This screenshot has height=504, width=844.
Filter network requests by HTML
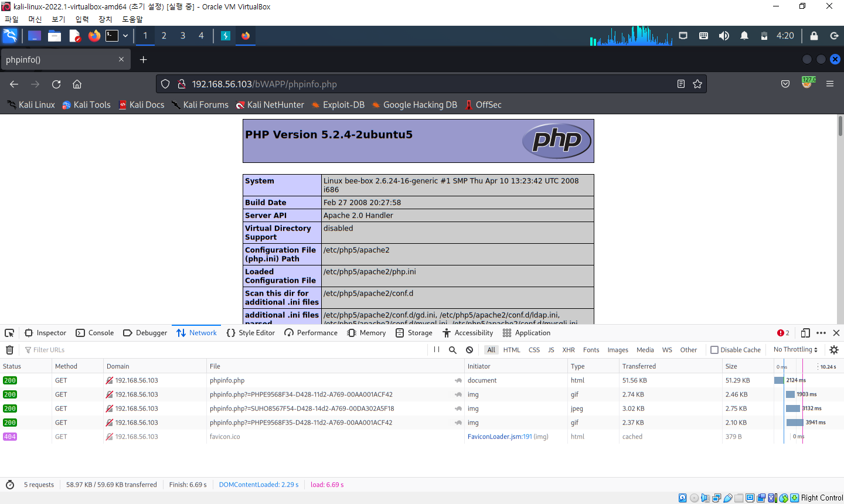pos(512,350)
